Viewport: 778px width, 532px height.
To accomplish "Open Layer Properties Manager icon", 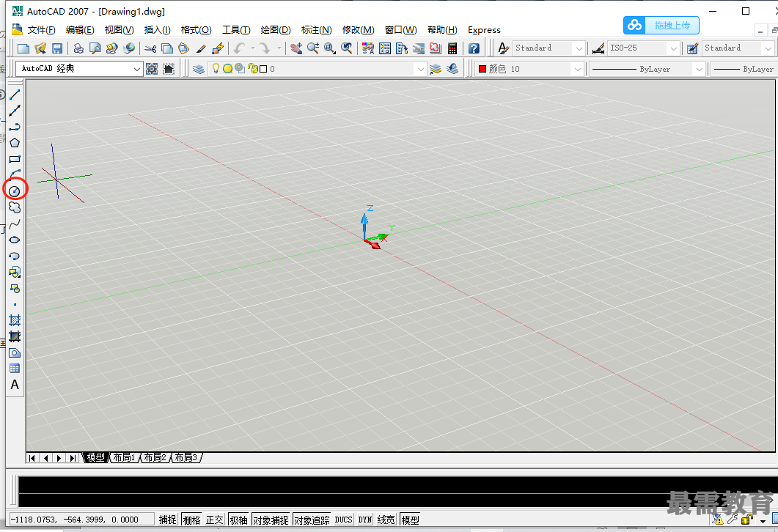I will click(x=199, y=69).
